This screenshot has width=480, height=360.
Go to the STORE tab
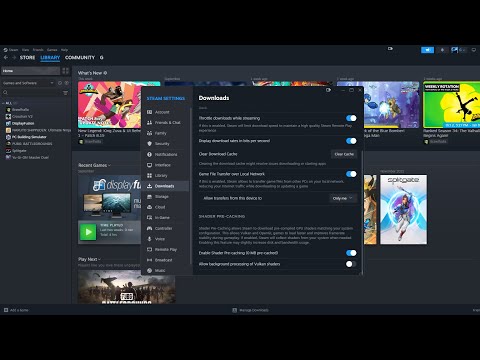point(27,57)
